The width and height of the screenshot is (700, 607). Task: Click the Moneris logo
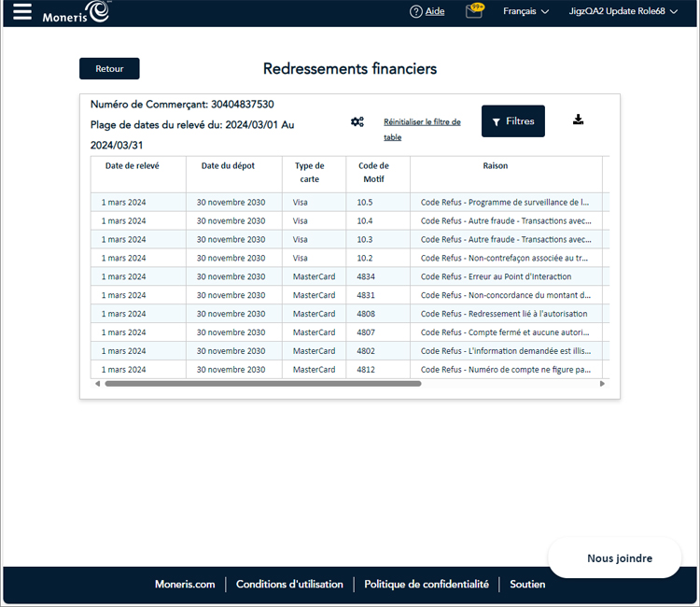pos(77,12)
